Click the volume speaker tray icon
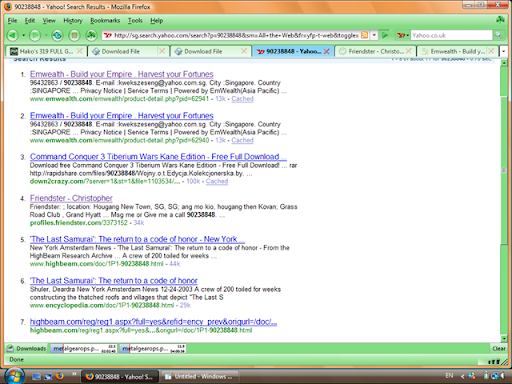 [503, 376]
